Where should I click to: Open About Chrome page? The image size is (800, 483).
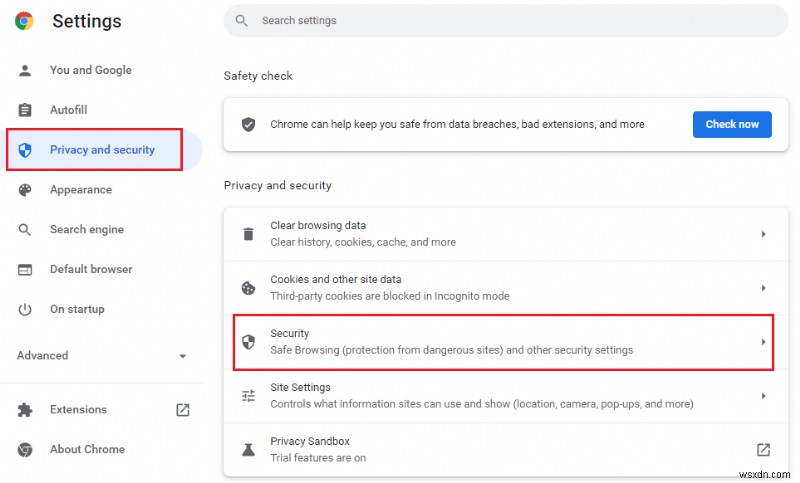point(85,450)
